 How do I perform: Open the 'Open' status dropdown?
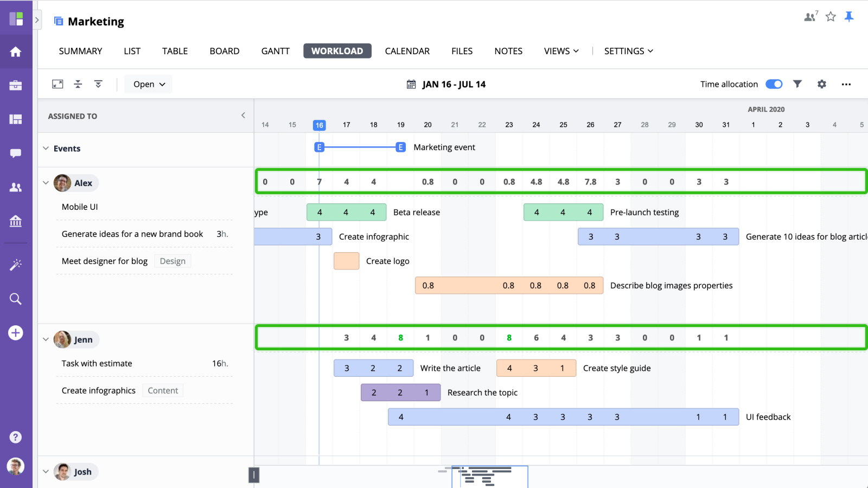point(149,84)
